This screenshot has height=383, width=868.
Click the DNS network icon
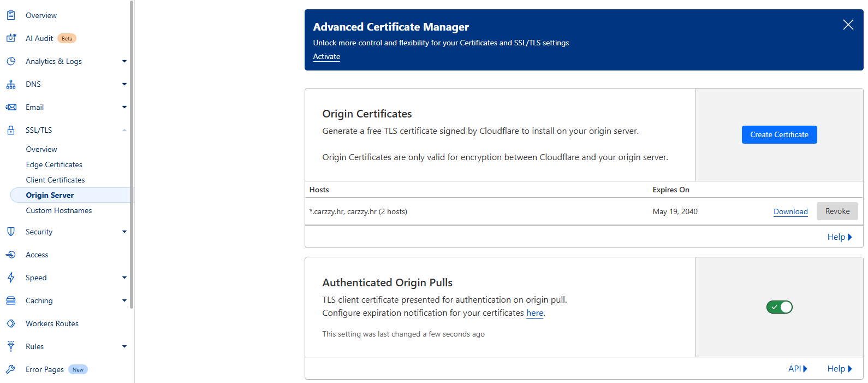point(11,84)
